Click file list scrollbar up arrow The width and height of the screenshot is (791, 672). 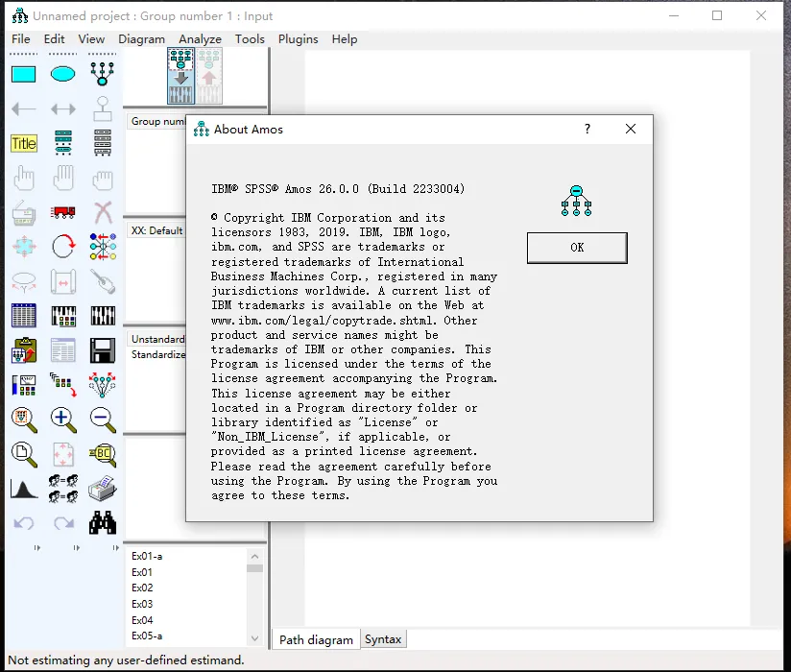click(x=254, y=556)
